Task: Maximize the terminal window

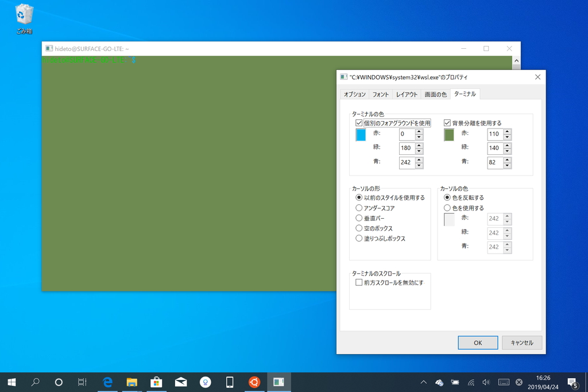Action: 486,48
